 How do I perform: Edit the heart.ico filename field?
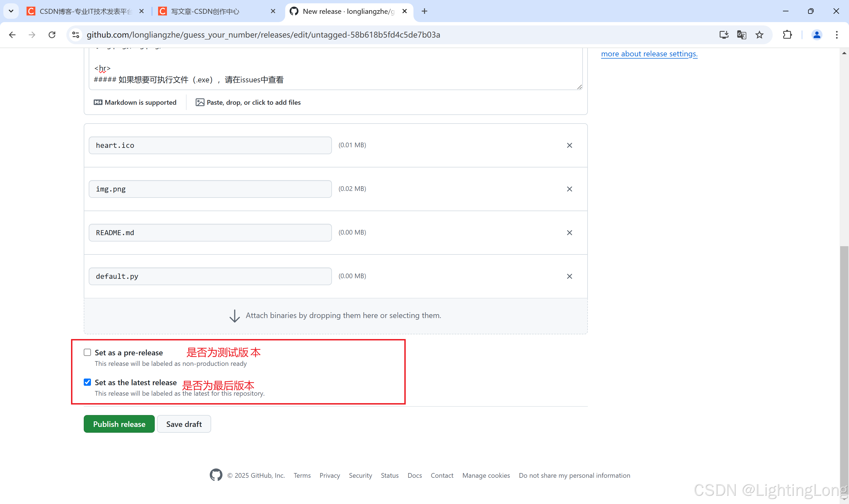(x=210, y=145)
